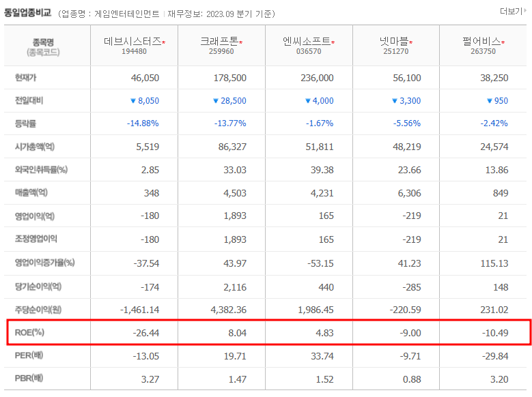Click the 전일대비 row label
Screen dimensions: 532x397
point(29,101)
